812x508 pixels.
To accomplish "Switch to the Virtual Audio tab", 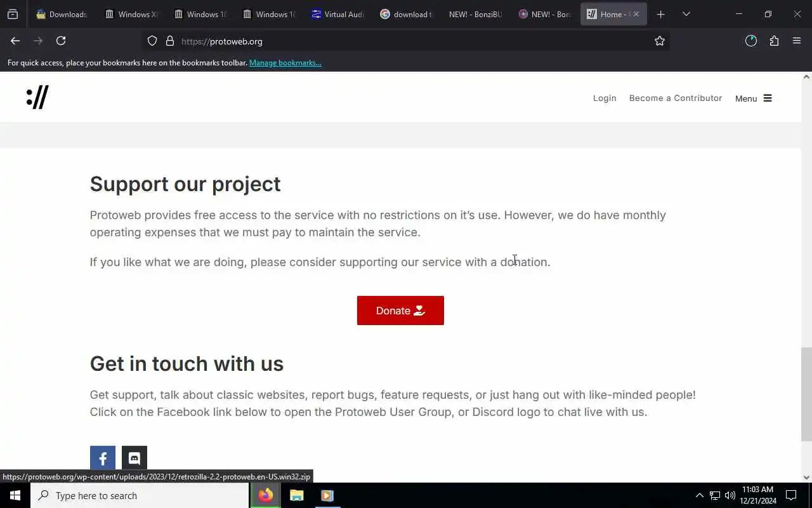I will [x=337, y=14].
